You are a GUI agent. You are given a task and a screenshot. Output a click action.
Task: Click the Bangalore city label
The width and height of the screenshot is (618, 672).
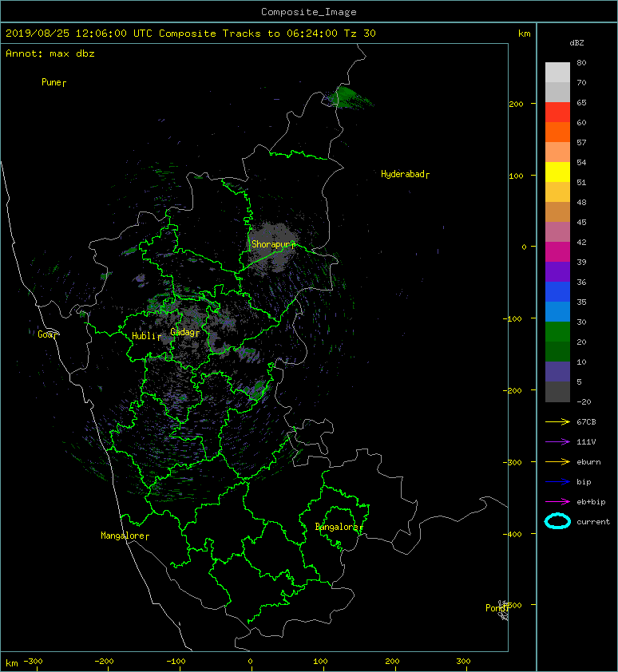click(x=339, y=527)
